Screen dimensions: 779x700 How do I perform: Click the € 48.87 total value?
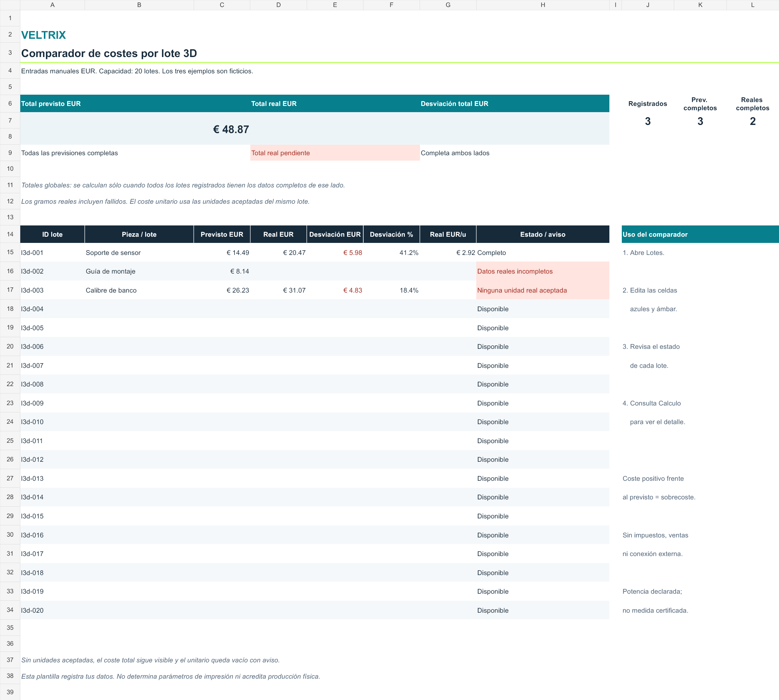(x=231, y=129)
